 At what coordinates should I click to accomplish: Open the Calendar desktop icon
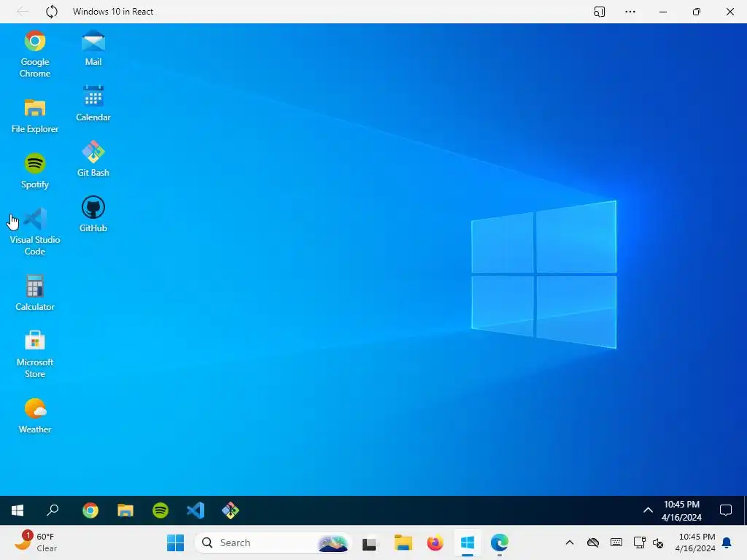(x=93, y=104)
